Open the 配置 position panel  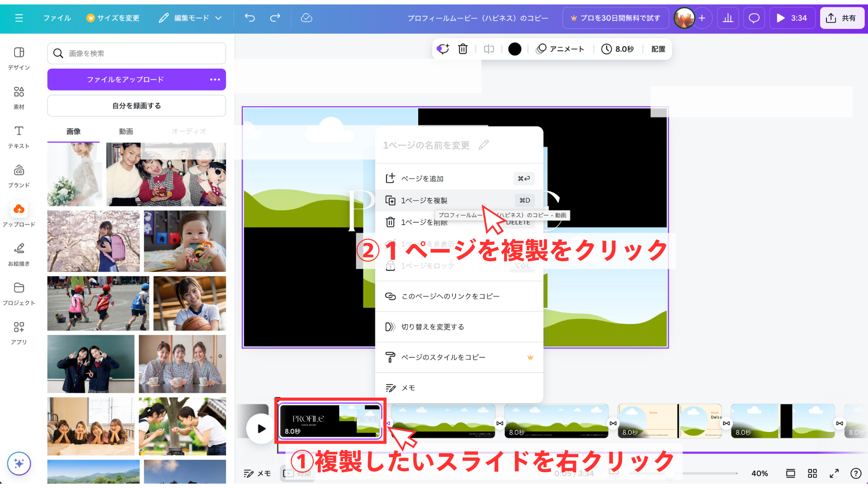[658, 49]
